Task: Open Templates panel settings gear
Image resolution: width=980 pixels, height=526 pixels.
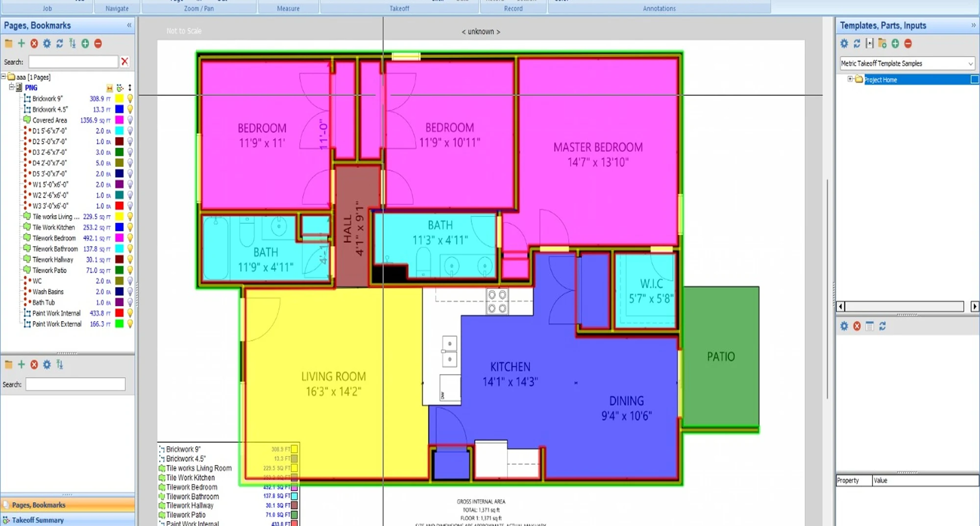Action: pos(844,44)
